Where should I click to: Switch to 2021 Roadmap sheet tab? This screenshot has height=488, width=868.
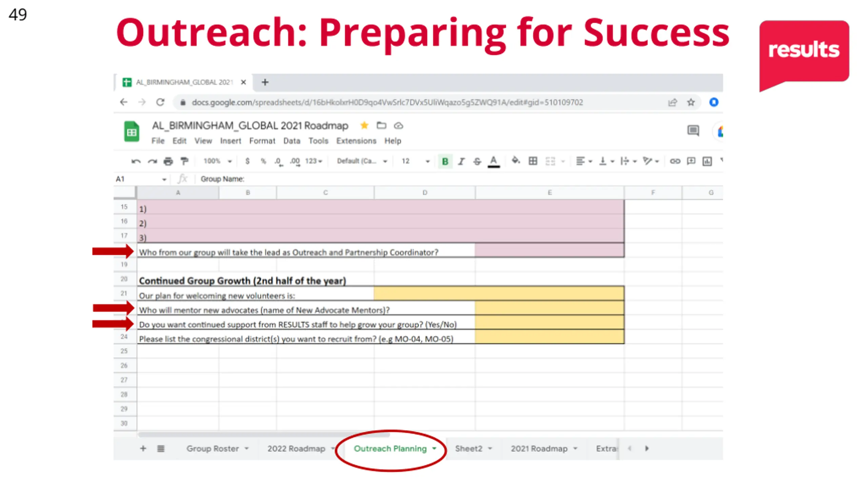coord(544,449)
